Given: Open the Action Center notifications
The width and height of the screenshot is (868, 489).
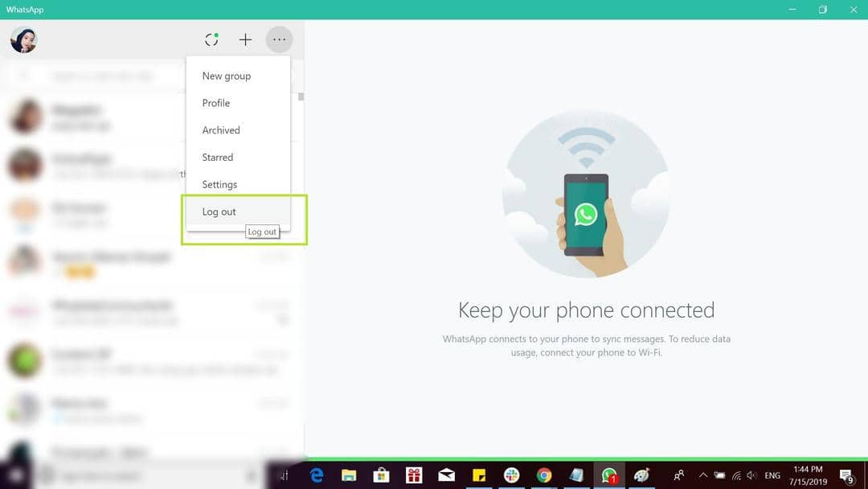Looking at the screenshot, I should coord(846,475).
